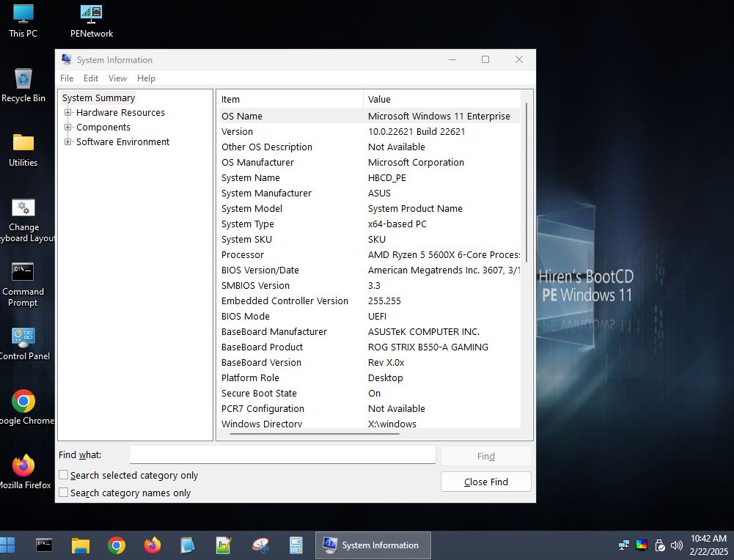Select the OS Name row
This screenshot has width=734, height=560.
pos(370,116)
